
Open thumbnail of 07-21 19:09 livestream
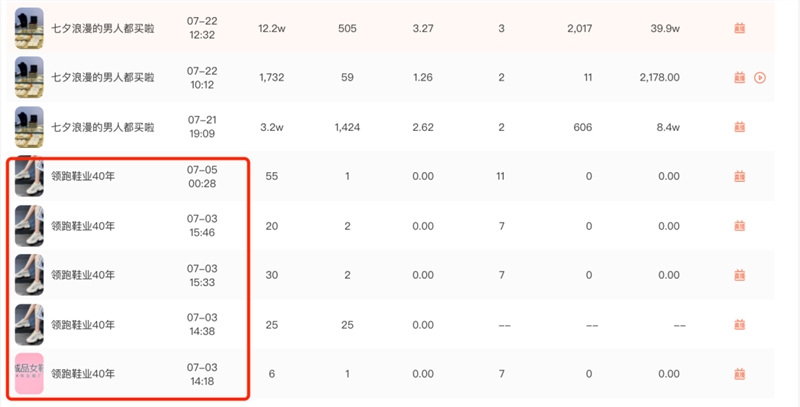29,127
